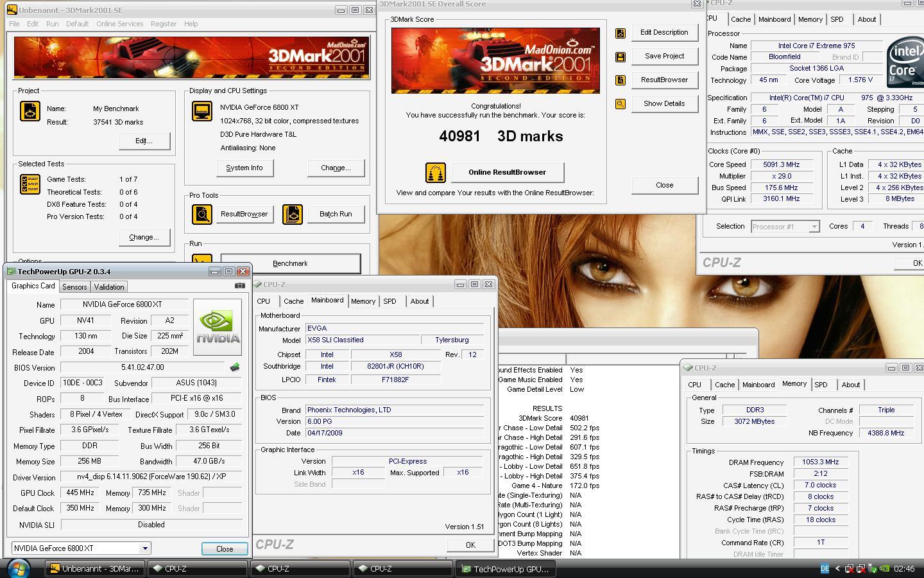
Task: Click the Project icon in 3DMark2001 window
Action: pos(30,112)
